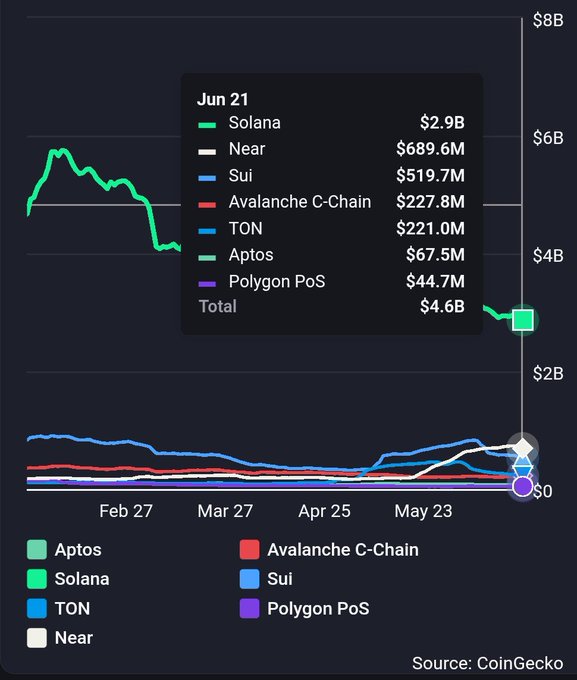Viewport: 577px width, 680px height.
Task: Toggle the Near legend swatch
Action: coord(37,638)
